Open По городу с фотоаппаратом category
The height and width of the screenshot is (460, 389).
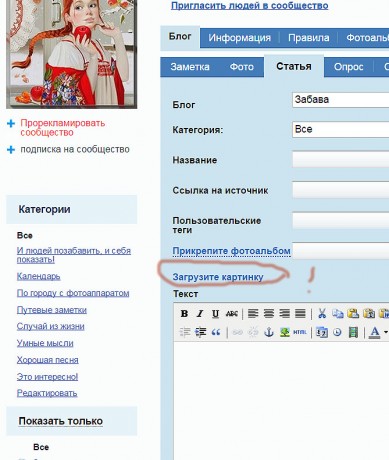pos(73,293)
